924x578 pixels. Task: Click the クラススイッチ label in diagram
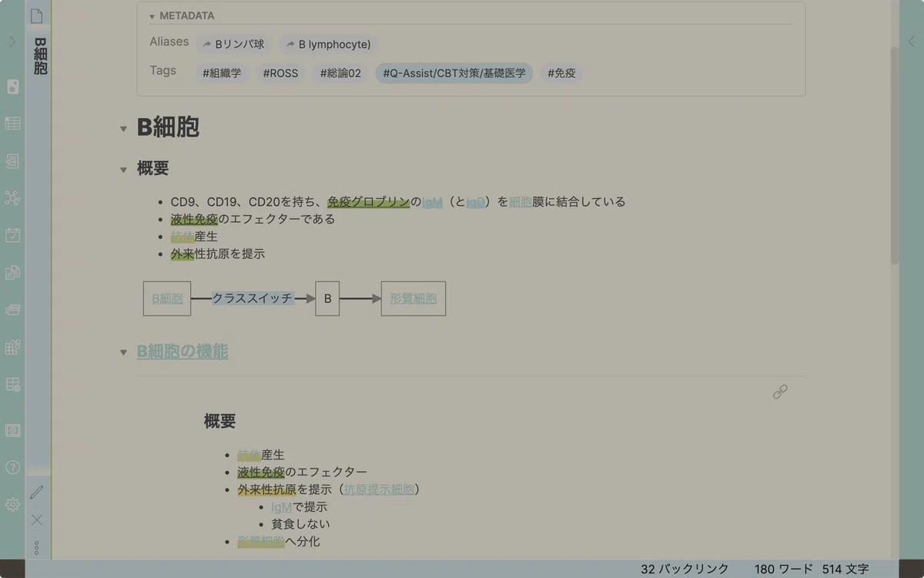[x=253, y=298]
